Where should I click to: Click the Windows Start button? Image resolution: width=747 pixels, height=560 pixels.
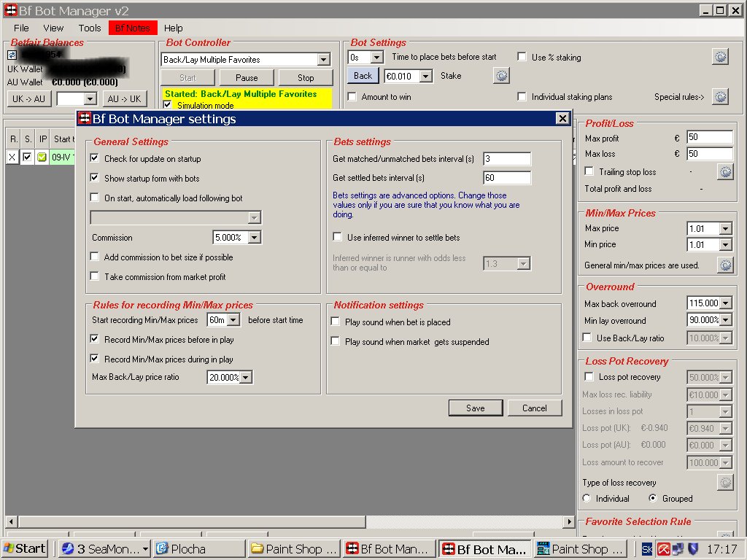[x=24, y=548]
